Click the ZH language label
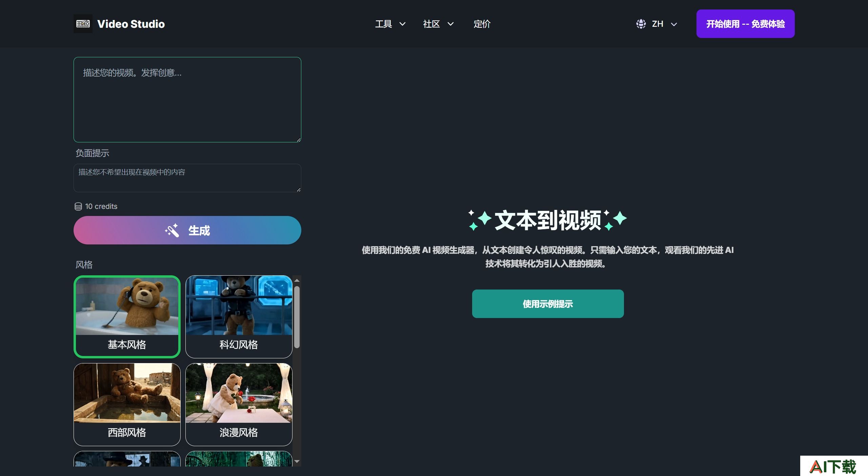 [x=658, y=24]
